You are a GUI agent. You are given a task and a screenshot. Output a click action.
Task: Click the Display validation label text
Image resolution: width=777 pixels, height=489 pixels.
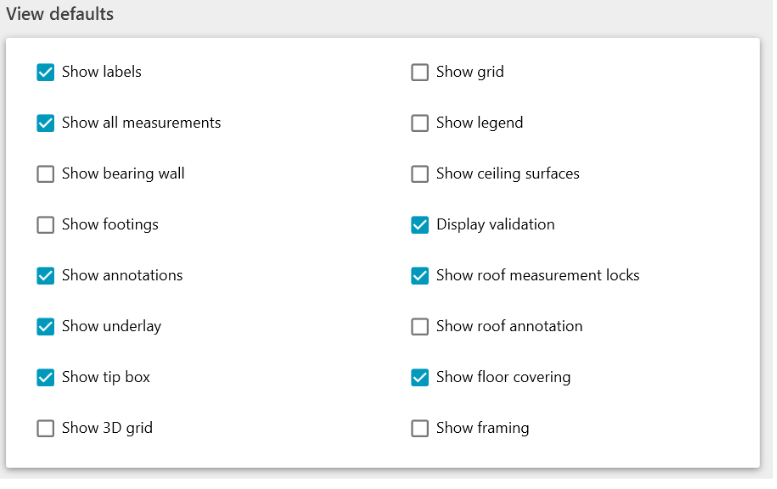[x=495, y=224]
